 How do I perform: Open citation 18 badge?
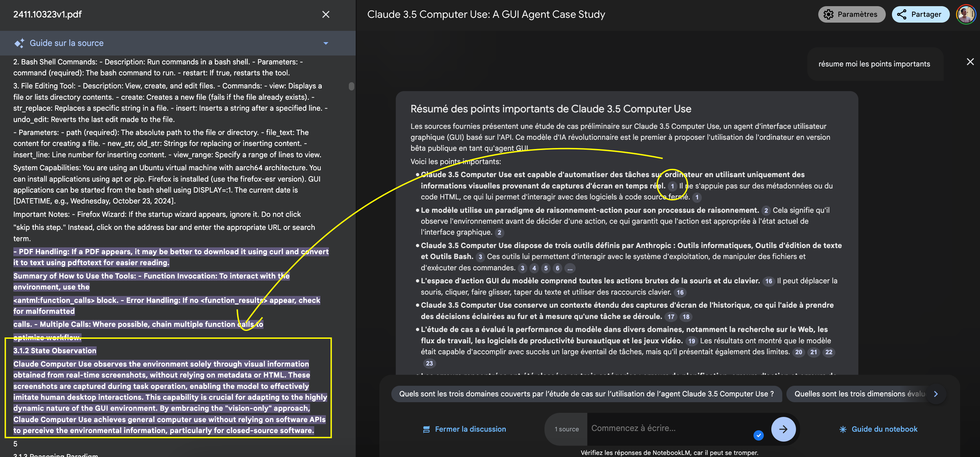[686, 317]
